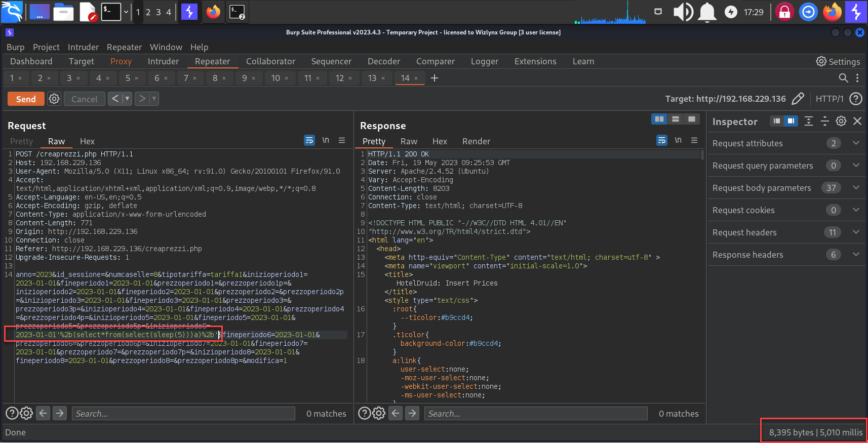Open Inspector settings gear
Screen dimensions: 868x443
(841, 121)
